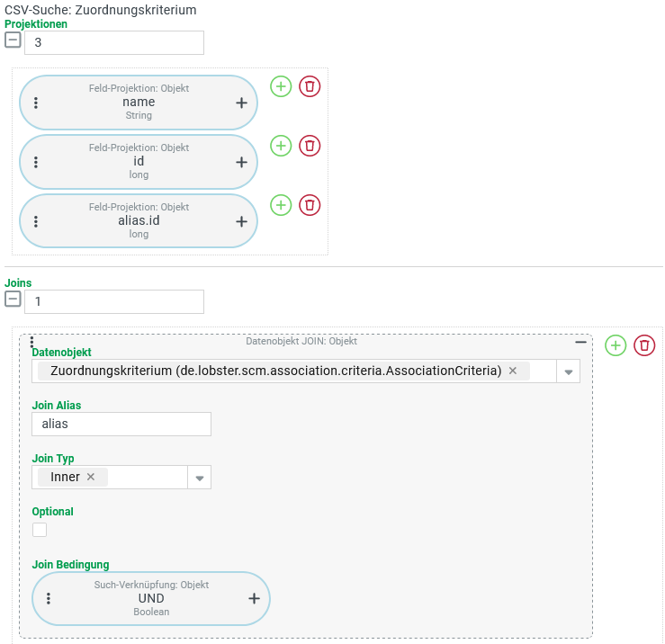Open drag handle menu of alias.id projection
Viewport: 665px width, 644px height.
click(36, 221)
